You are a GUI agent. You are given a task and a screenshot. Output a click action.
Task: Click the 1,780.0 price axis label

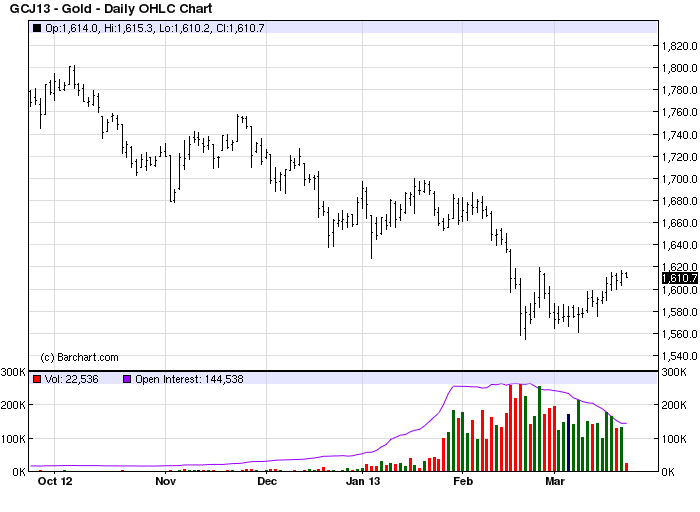(x=679, y=90)
